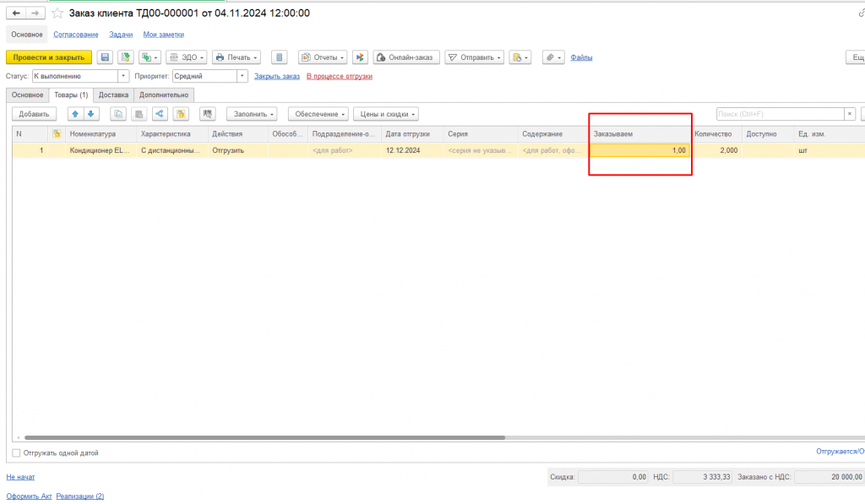This screenshot has height=504, width=865.
Task: Toggle Отгружать одной датой checkbox
Action: tap(16, 453)
